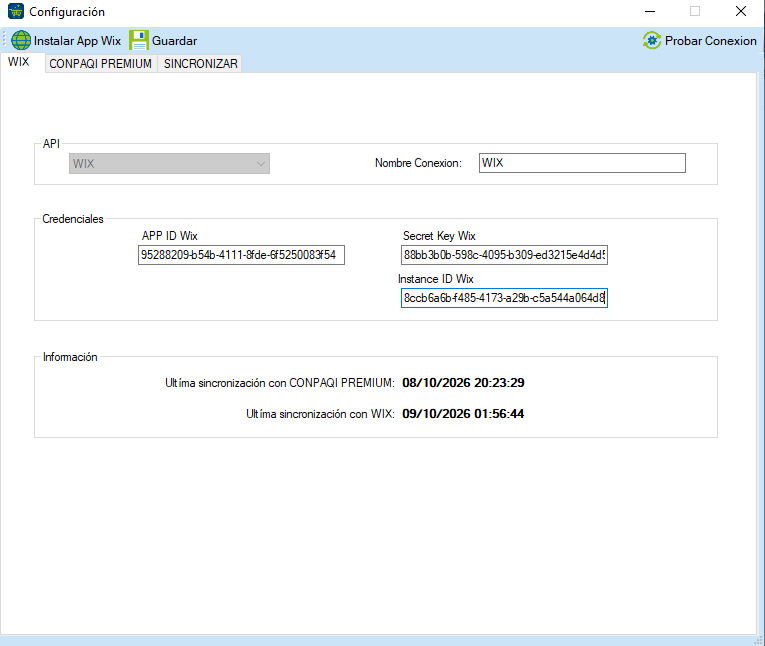Click the Instance ID Wix label

(x=436, y=279)
